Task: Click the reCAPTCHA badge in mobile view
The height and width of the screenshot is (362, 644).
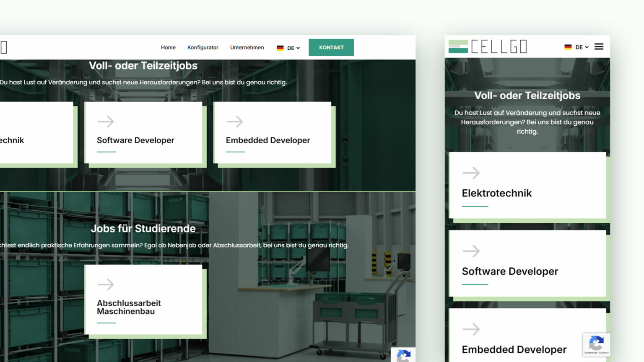Action: pyautogui.click(x=596, y=345)
